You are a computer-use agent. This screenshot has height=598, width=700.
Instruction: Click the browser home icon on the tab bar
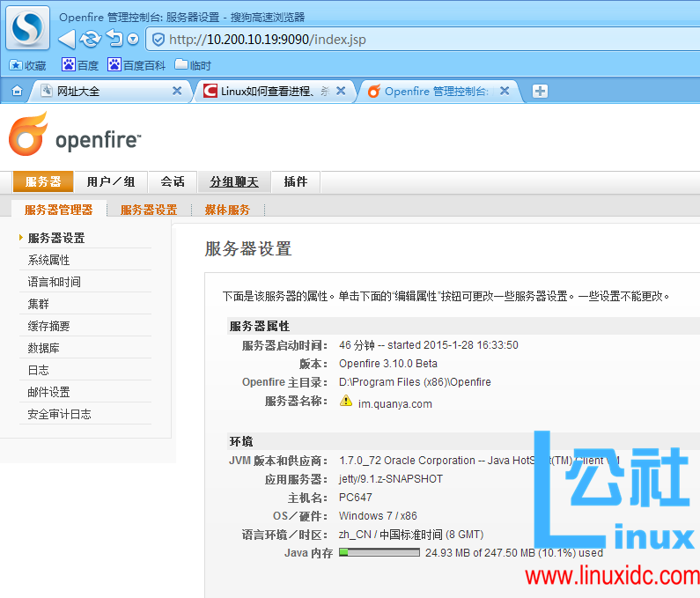(17, 91)
